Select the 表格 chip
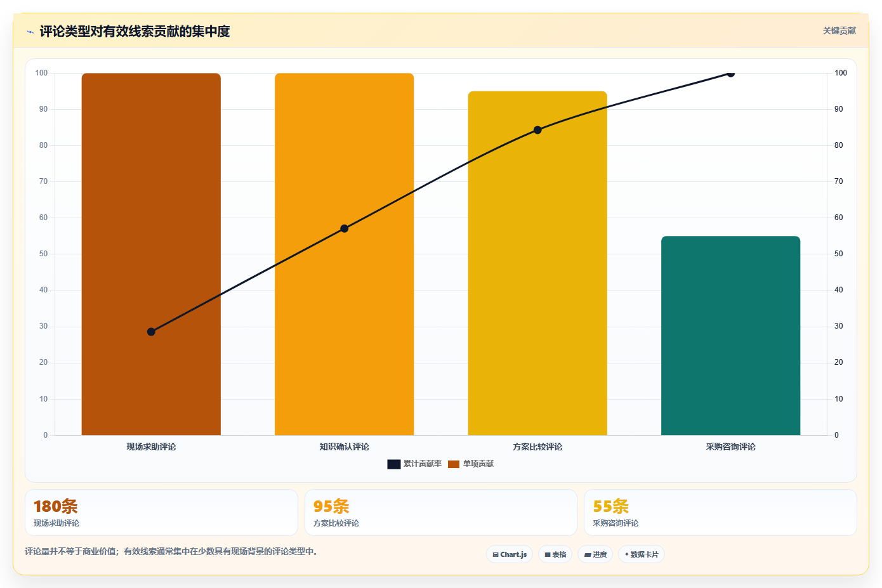This screenshot has width=882, height=588. (x=555, y=554)
